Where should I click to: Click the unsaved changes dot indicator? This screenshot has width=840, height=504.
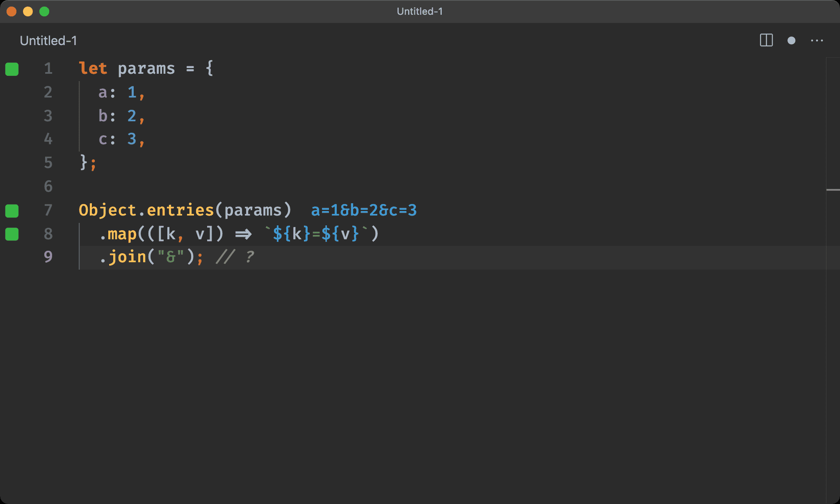click(x=791, y=41)
